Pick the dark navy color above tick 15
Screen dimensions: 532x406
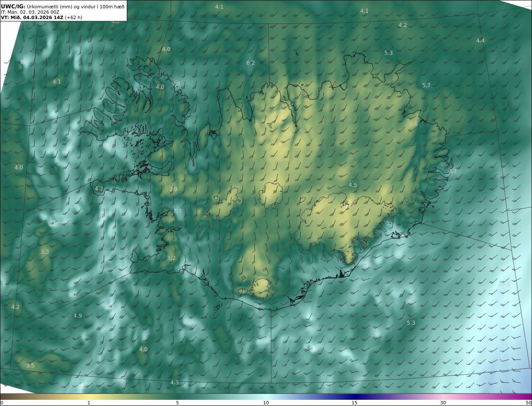click(x=355, y=396)
